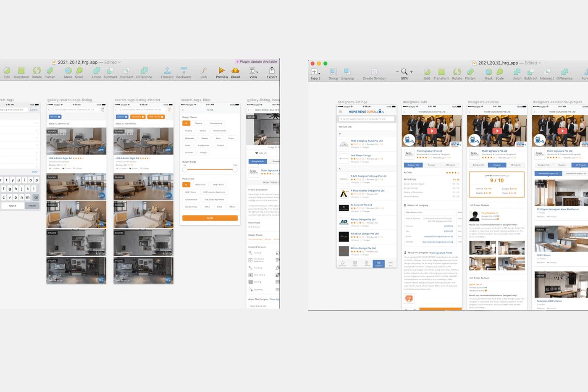Click orange FILTER button in filter artboard
Image resolution: width=588 pixels, height=392 pixels.
[x=210, y=218]
